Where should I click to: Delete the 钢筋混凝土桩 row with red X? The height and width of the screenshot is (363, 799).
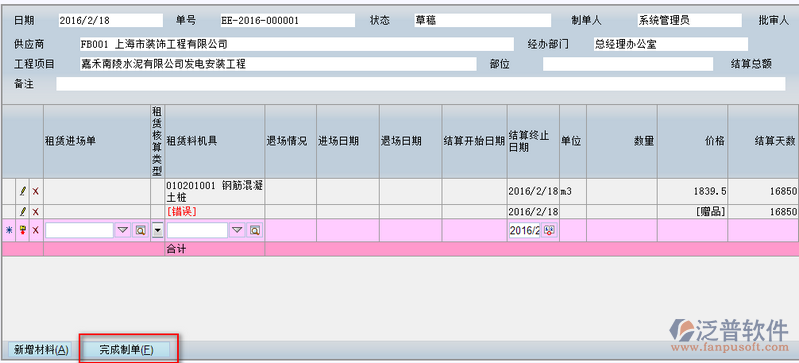(36, 191)
